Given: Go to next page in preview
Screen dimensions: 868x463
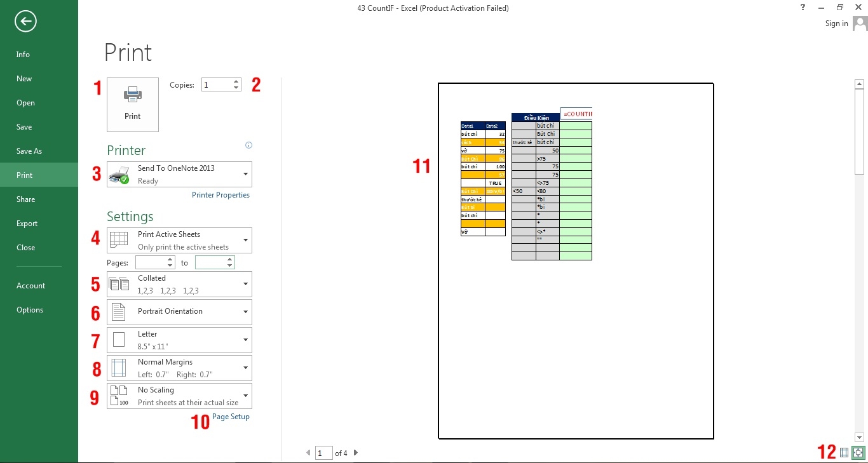Looking at the screenshot, I should click(356, 453).
